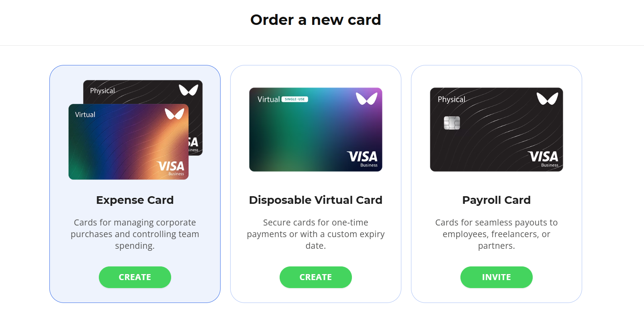644x325 pixels.
Task: Click CREATE button under Disposable Virtual Card
Action: click(x=316, y=277)
